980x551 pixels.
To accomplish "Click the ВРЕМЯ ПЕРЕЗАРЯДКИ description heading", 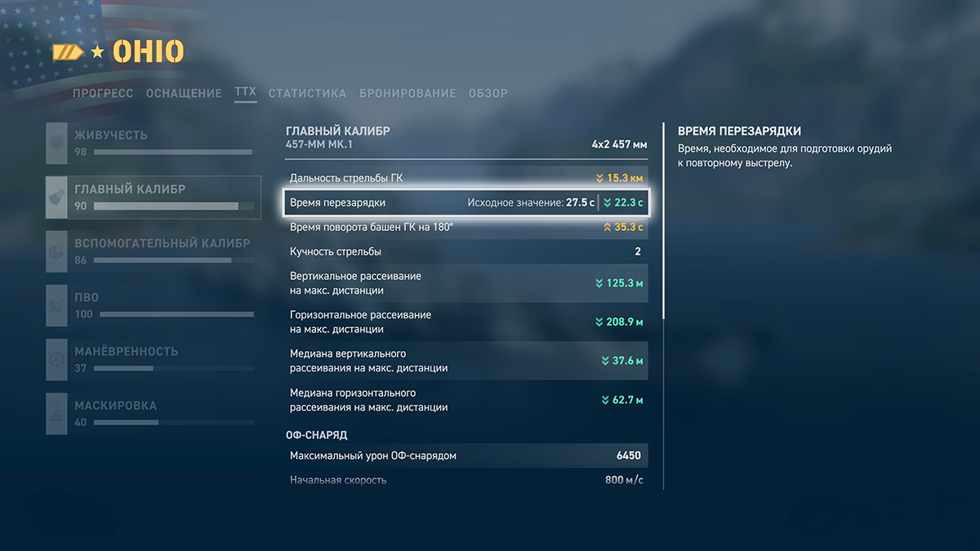I will [740, 131].
